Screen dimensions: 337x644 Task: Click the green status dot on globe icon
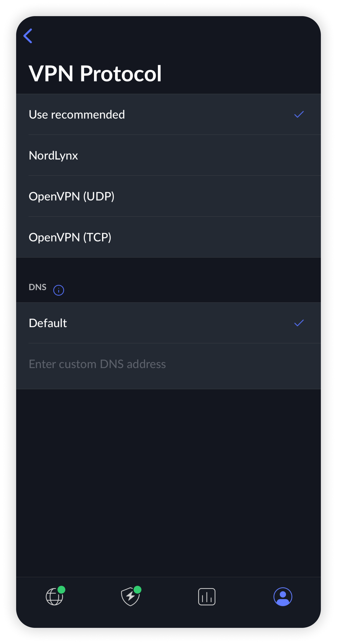point(61,589)
